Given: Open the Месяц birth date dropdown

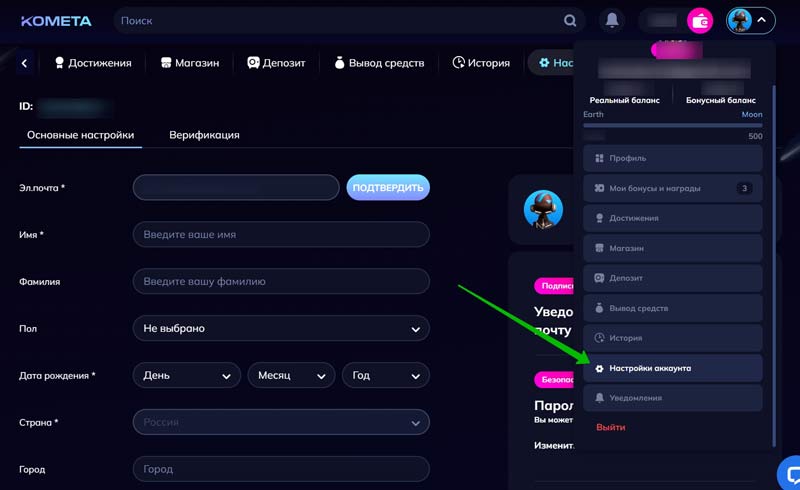Looking at the screenshot, I should 291,376.
